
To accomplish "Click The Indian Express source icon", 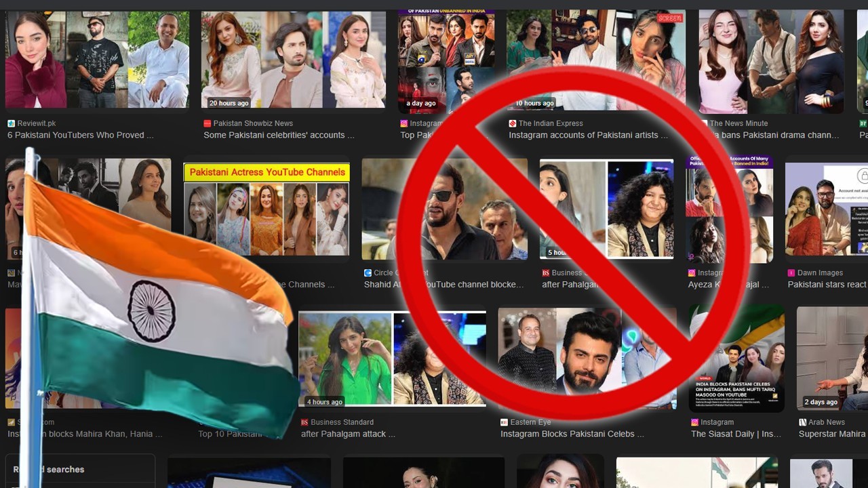I will 513,123.
